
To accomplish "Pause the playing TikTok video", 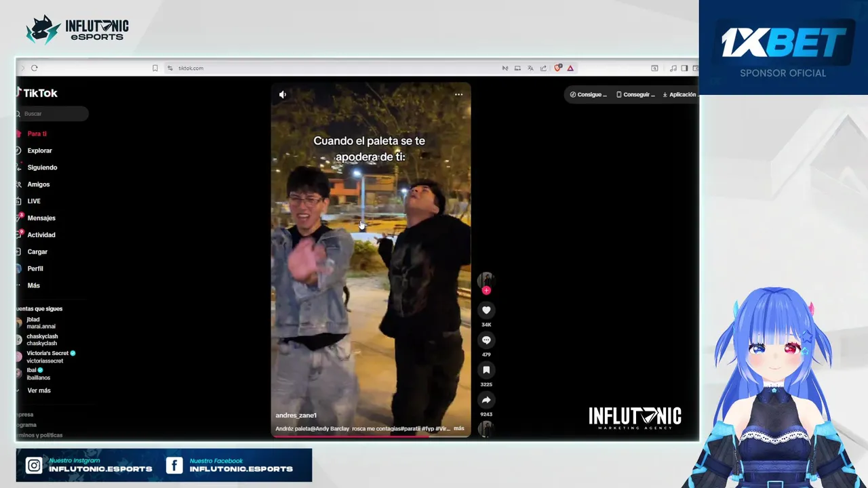I will pyautogui.click(x=371, y=260).
